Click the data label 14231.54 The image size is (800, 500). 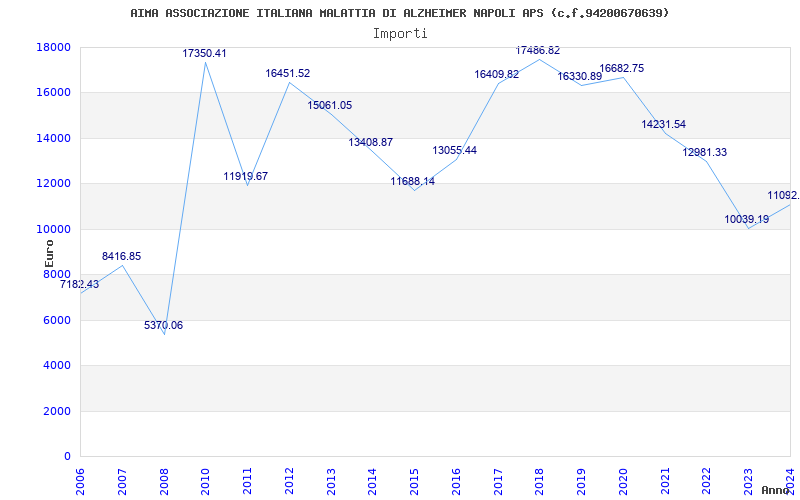[x=664, y=124]
